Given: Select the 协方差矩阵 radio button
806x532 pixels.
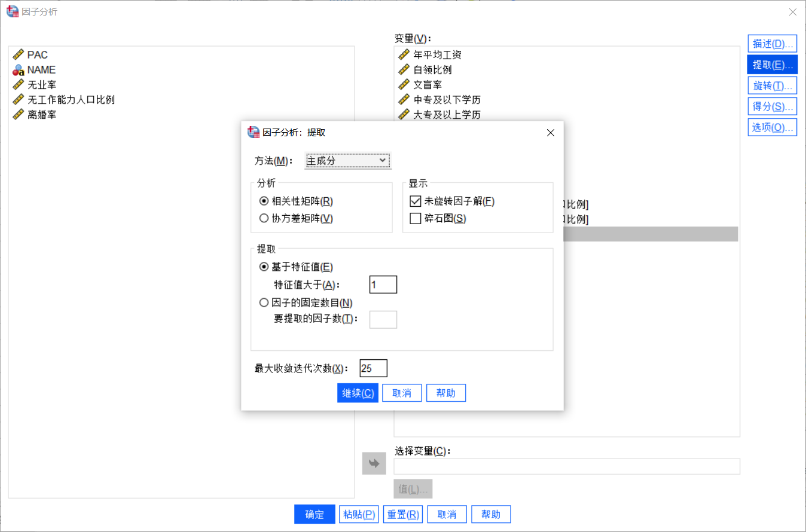Looking at the screenshot, I should [264, 218].
